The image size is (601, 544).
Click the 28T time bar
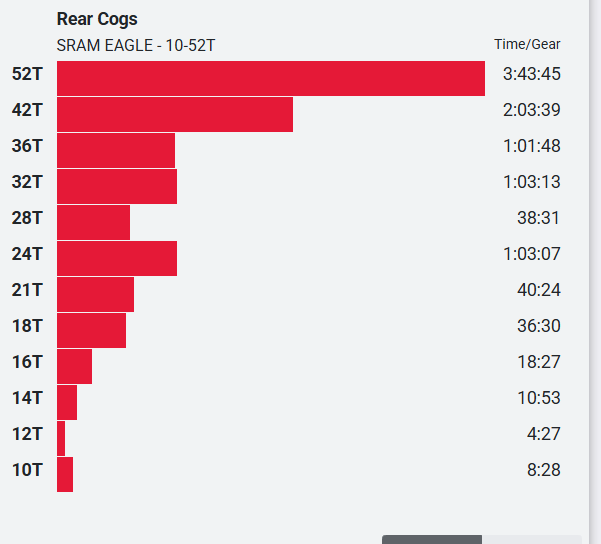point(93,222)
